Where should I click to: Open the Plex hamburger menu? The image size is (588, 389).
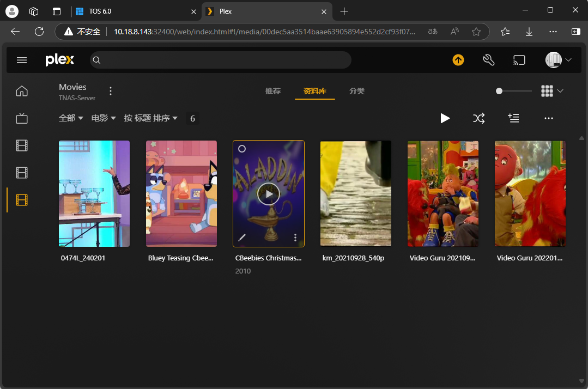(x=22, y=60)
